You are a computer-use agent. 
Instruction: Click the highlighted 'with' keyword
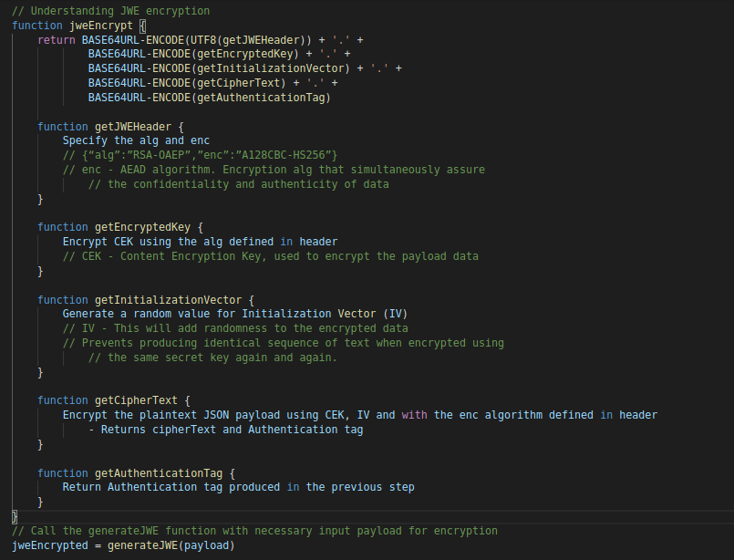pos(415,415)
